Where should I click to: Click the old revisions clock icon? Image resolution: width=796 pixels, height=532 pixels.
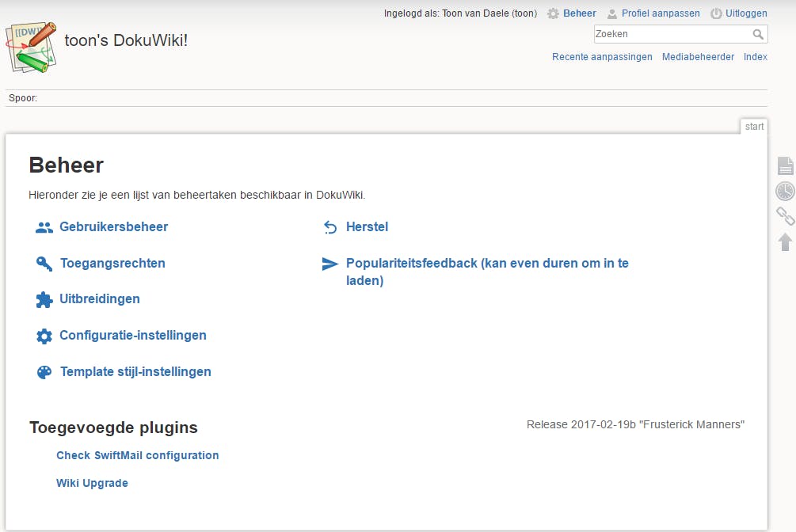[786, 192]
